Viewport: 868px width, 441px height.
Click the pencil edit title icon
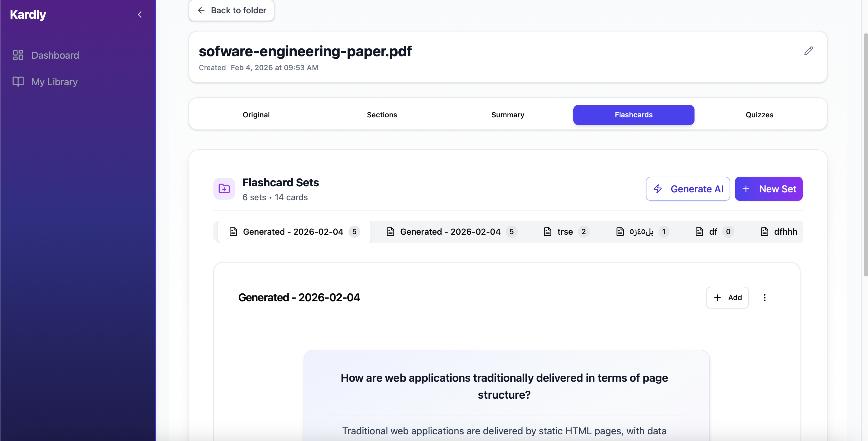(809, 51)
